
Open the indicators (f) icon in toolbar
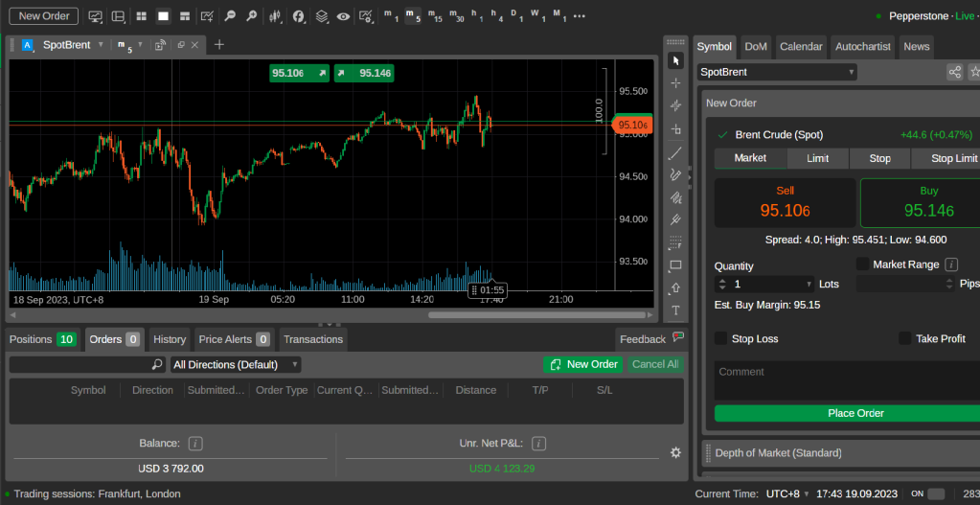point(299,16)
